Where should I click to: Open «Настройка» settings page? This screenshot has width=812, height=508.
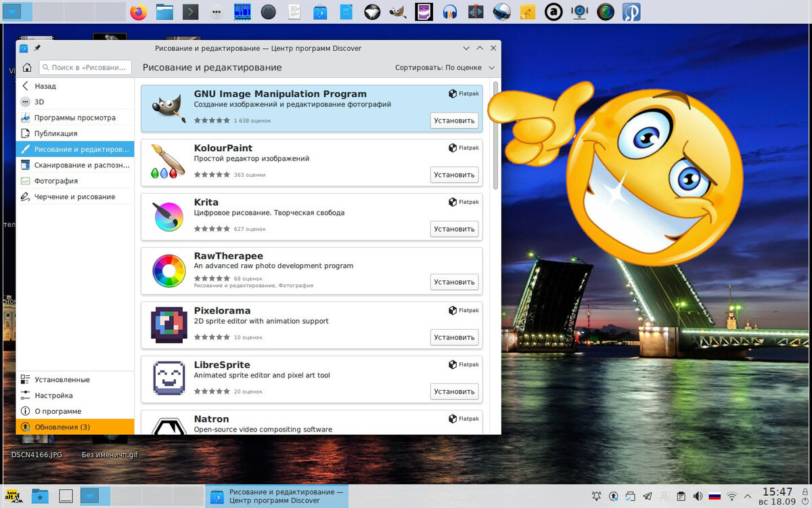75,396
